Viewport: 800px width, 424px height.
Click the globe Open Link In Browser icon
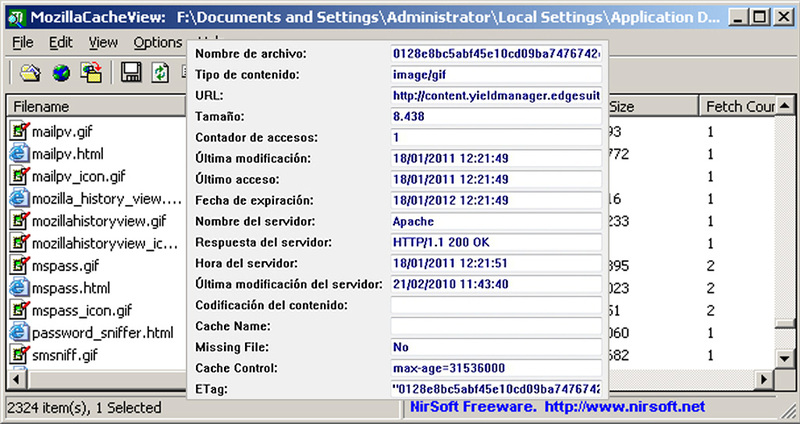click(61, 73)
